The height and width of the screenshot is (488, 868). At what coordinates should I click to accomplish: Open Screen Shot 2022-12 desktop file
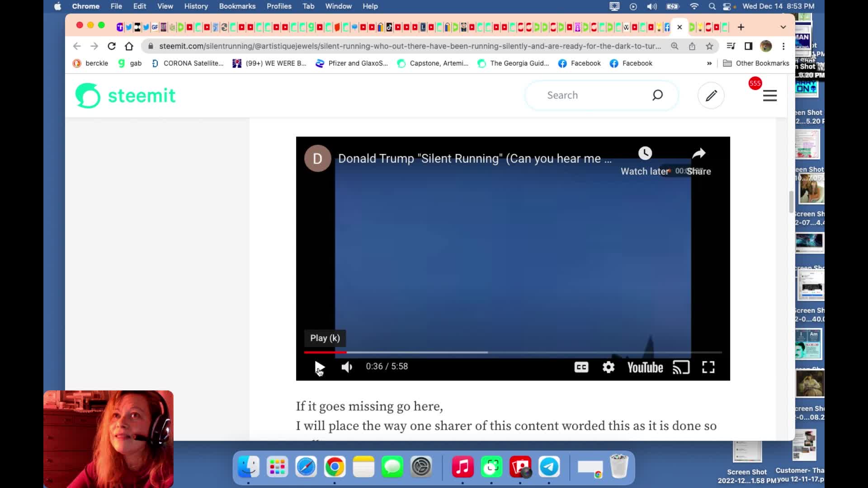[747, 463]
